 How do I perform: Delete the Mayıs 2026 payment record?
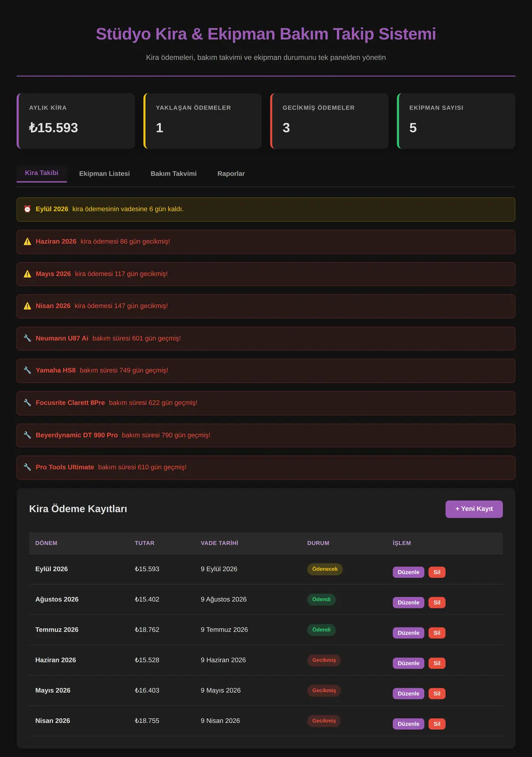click(437, 694)
